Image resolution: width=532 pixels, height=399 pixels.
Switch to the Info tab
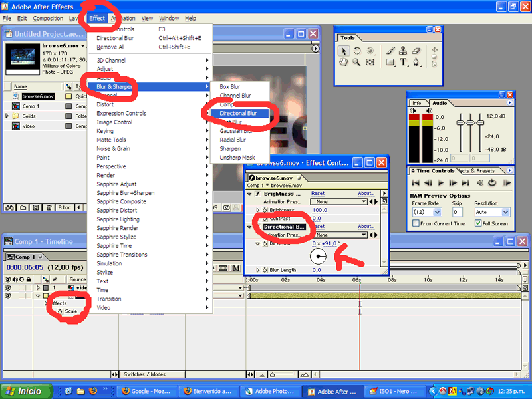point(417,103)
